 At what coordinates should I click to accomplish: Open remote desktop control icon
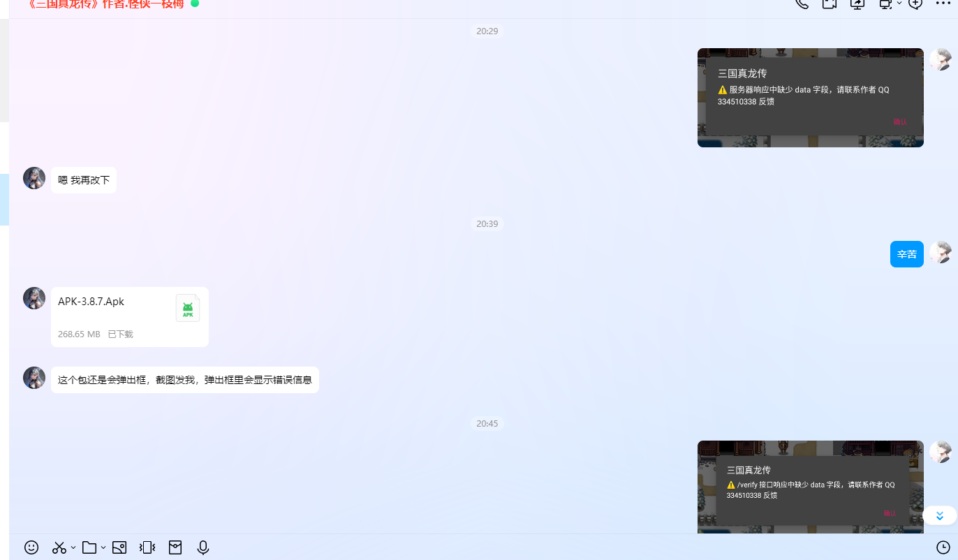tap(885, 3)
